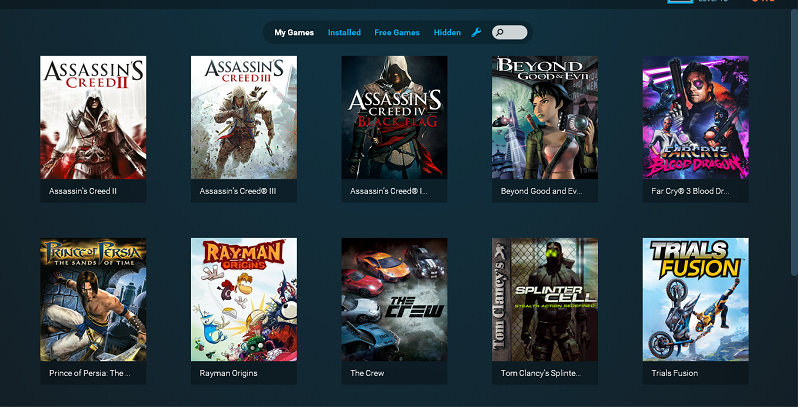Open Prince of Persia Sands of Time cover
798x407 pixels.
(x=93, y=300)
